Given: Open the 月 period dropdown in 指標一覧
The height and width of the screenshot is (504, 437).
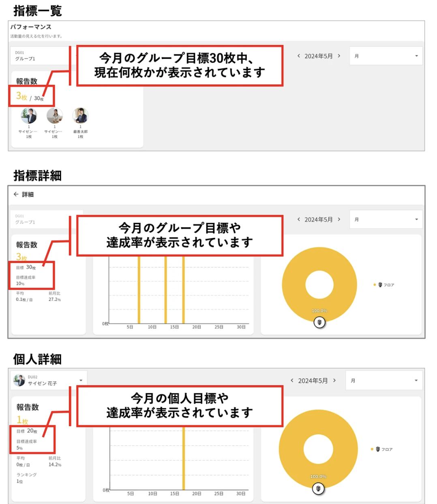Looking at the screenshot, I should tap(386, 56).
